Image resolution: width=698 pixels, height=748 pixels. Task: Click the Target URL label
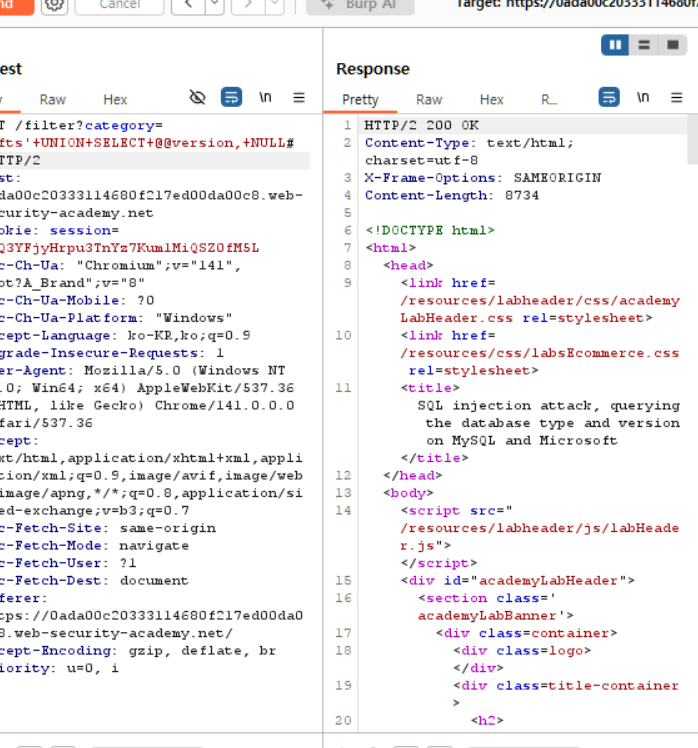576,4
